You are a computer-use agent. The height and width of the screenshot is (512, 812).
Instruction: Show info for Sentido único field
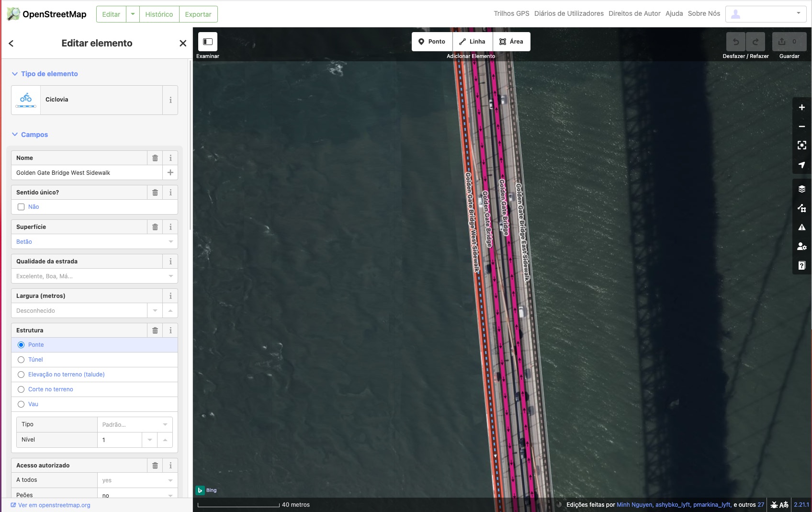point(170,193)
